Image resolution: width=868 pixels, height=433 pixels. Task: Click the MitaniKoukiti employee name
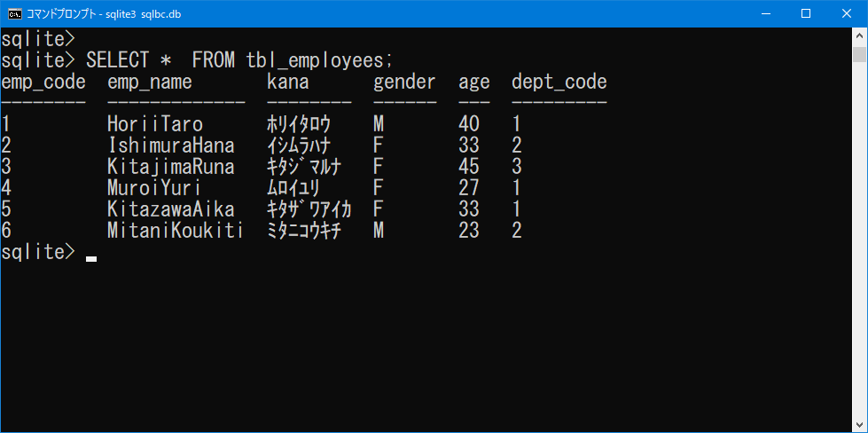(x=176, y=231)
